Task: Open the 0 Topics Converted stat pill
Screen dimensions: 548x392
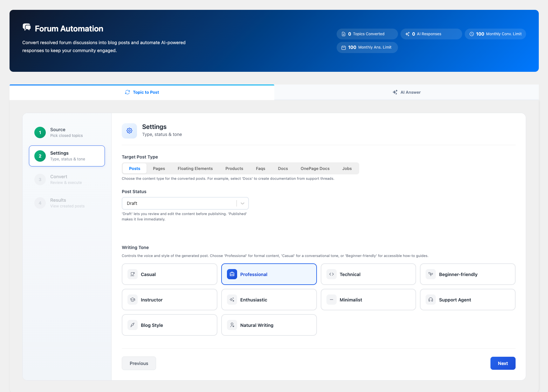Action: point(367,34)
